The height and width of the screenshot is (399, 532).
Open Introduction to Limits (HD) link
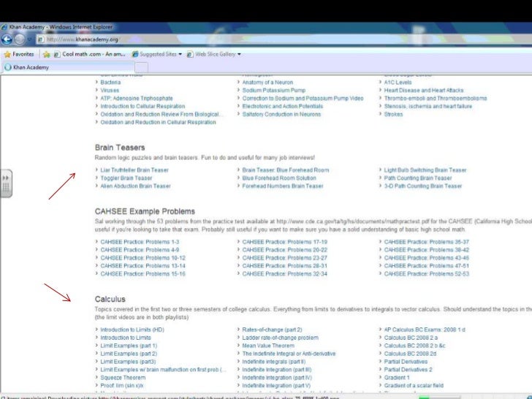pyautogui.click(x=132, y=330)
